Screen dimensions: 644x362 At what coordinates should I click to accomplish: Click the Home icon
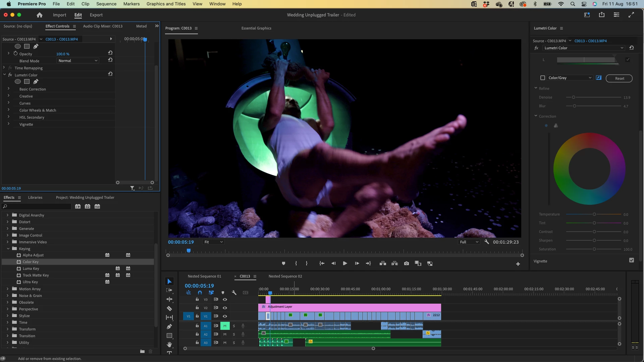[x=40, y=15]
